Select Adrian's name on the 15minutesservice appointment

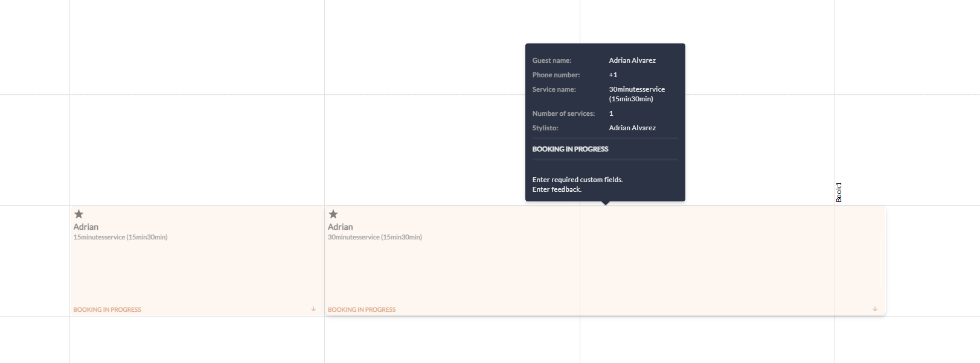[86, 227]
